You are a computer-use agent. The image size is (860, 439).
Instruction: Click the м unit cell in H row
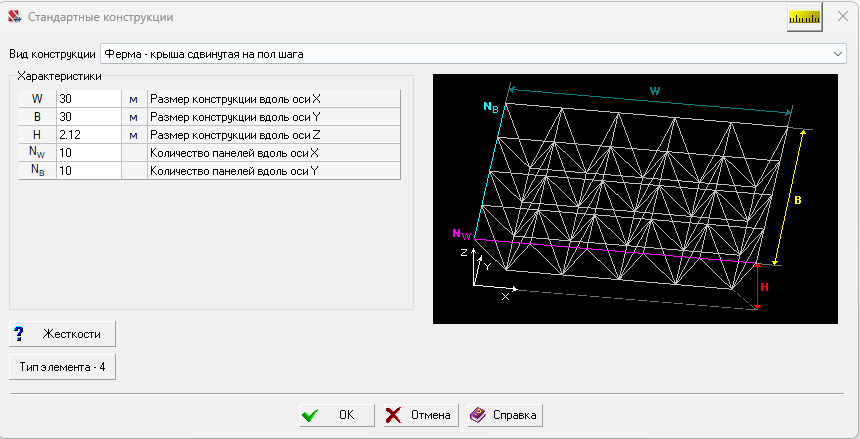[x=134, y=135]
